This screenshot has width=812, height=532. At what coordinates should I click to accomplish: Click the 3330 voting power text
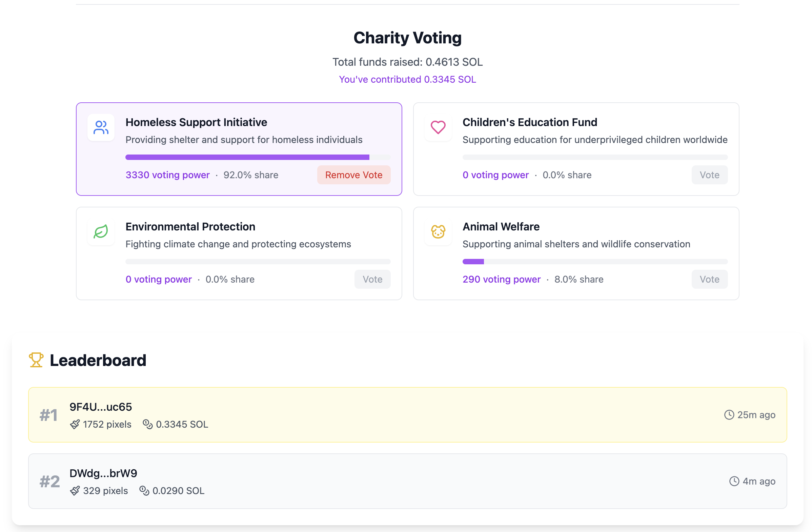pyautogui.click(x=167, y=175)
